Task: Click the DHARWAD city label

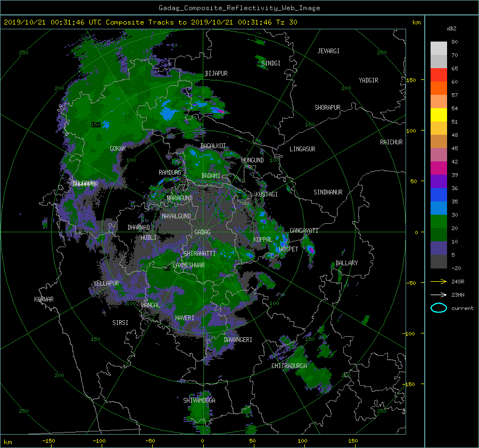Action: coord(139,227)
